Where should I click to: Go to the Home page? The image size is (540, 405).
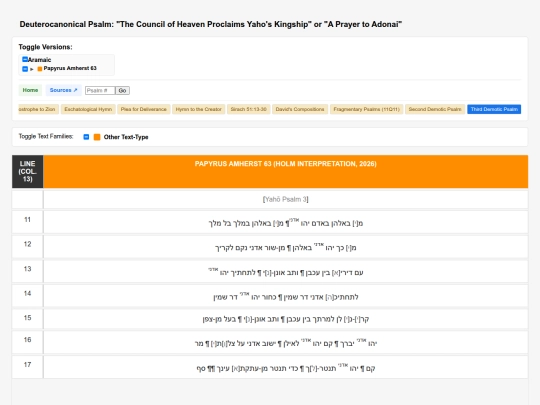pyautogui.click(x=30, y=90)
